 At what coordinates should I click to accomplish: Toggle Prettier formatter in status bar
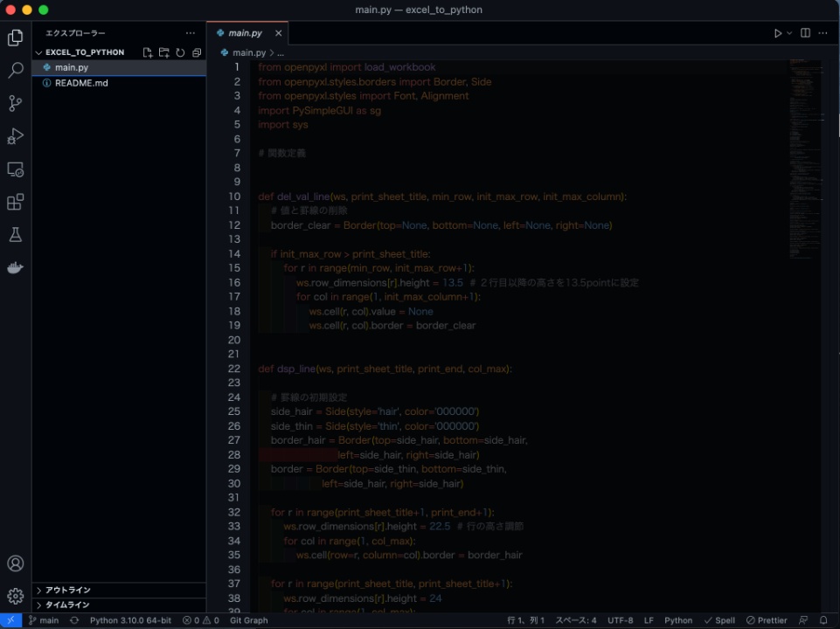coord(767,620)
